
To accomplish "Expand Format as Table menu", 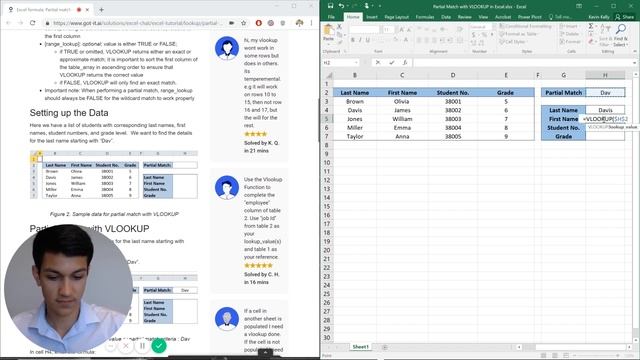I will pyautogui.click(x=519, y=34).
